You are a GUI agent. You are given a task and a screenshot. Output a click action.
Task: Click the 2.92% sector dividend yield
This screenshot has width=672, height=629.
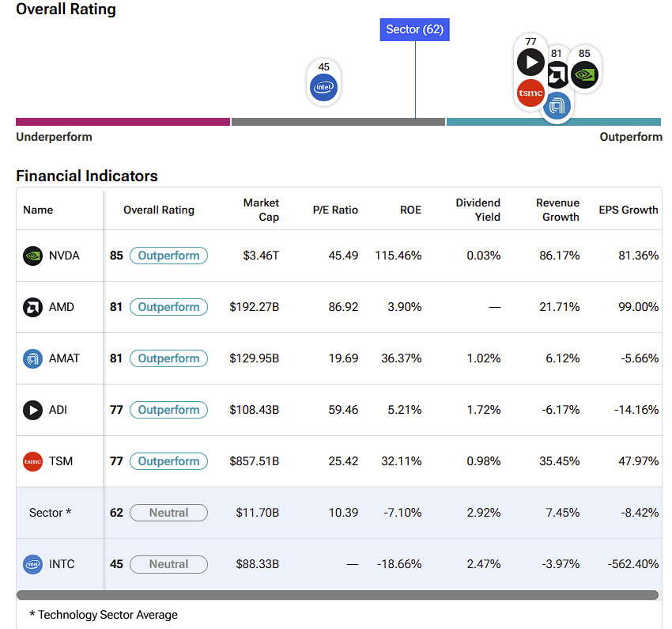(484, 513)
